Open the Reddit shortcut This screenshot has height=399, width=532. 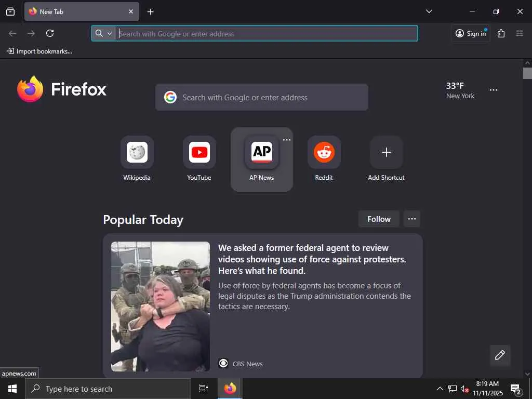pyautogui.click(x=324, y=159)
